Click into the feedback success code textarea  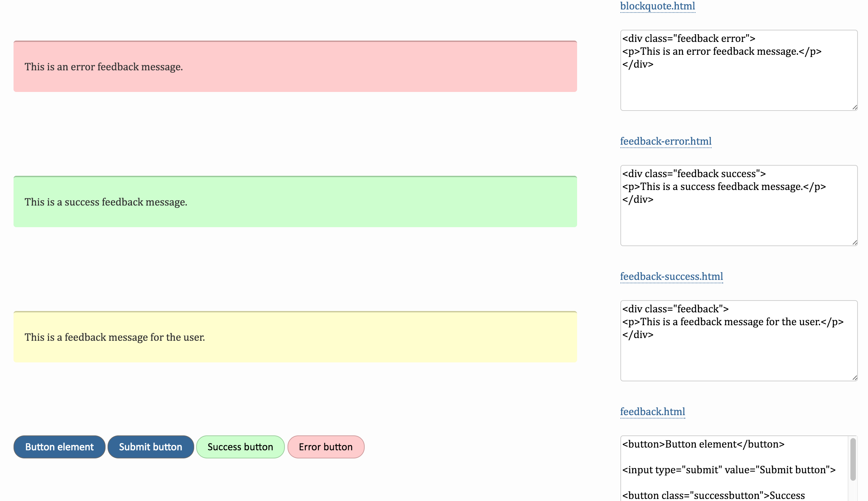point(738,206)
